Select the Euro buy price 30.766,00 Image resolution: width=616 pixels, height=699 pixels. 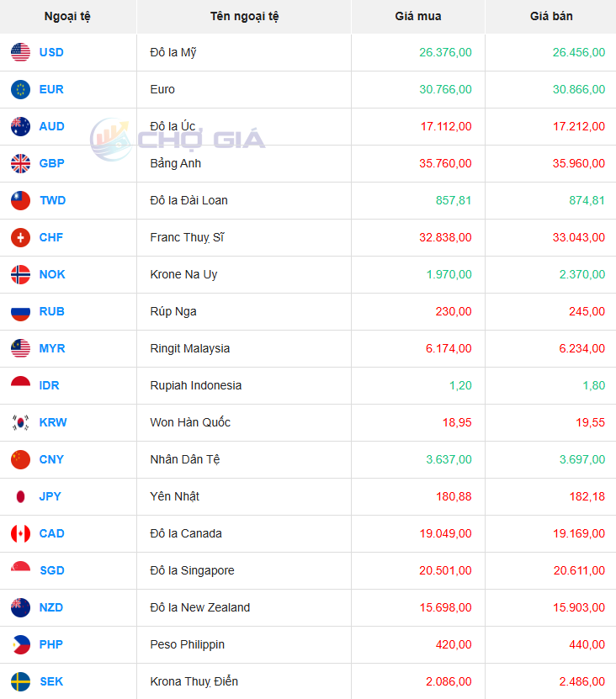click(445, 89)
